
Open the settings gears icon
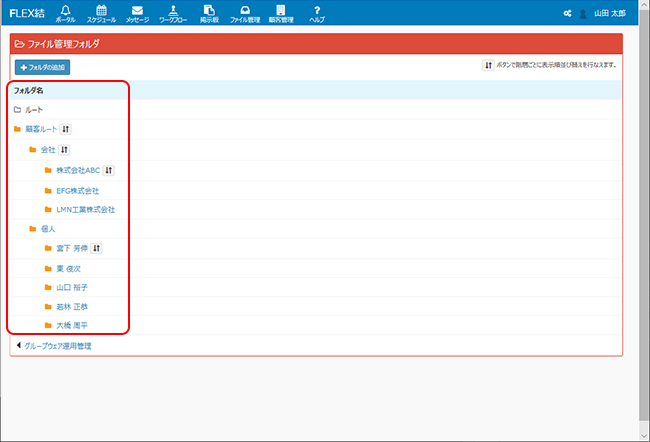tap(568, 13)
